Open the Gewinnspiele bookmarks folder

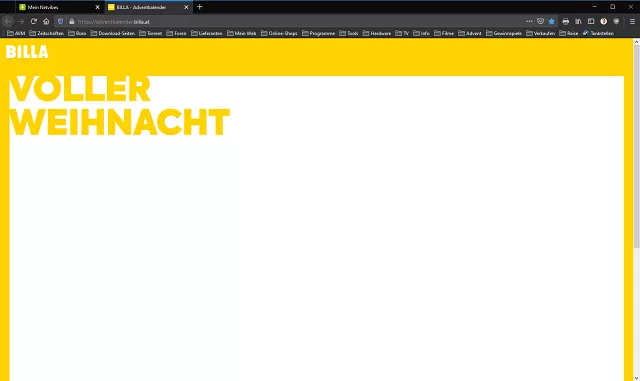pyautogui.click(x=504, y=33)
